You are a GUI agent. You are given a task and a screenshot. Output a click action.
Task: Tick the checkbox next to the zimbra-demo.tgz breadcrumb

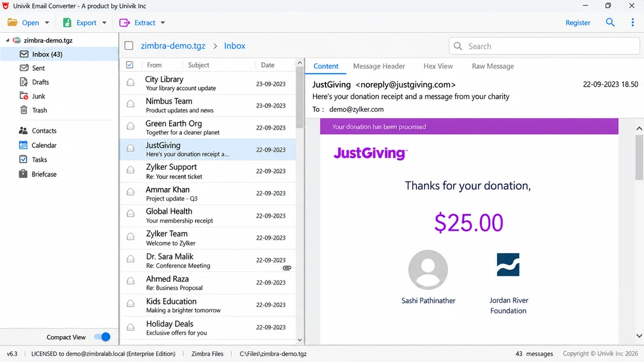point(129,46)
